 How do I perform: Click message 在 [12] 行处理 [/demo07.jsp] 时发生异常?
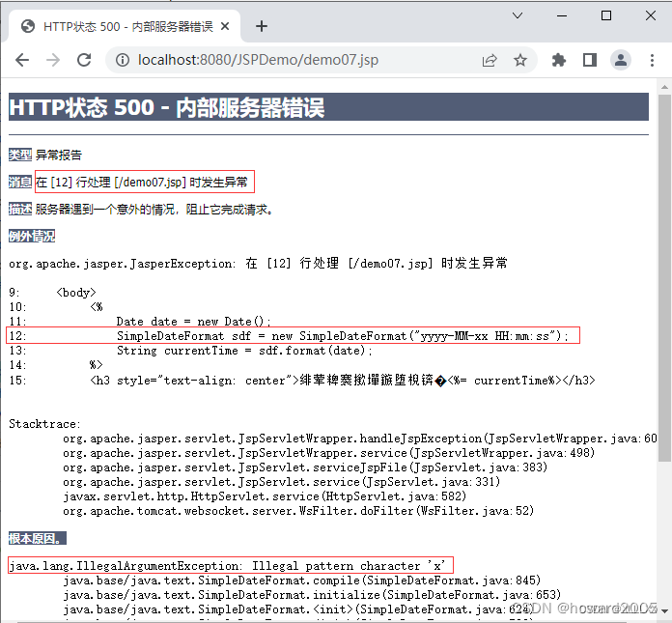[141, 183]
